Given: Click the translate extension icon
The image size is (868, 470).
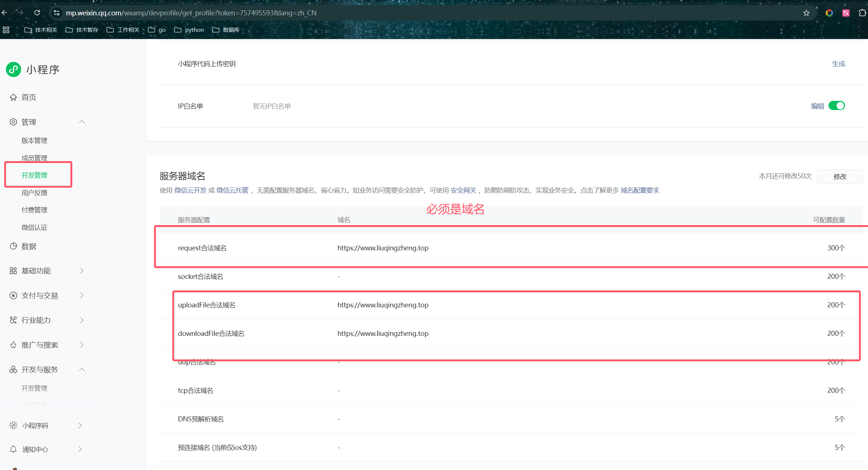Looking at the screenshot, I should tap(846, 13).
